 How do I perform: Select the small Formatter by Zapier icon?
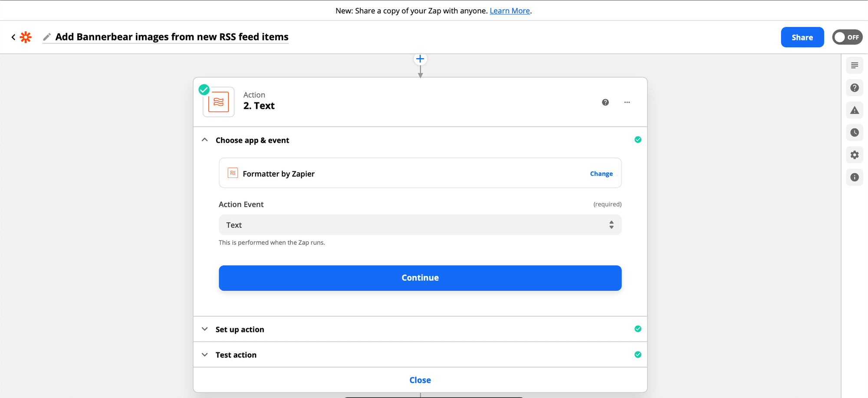[x=233, y=173]
